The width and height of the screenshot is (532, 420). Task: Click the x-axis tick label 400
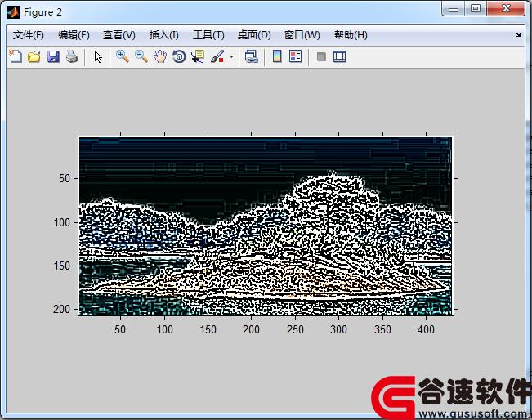[426, 329]
